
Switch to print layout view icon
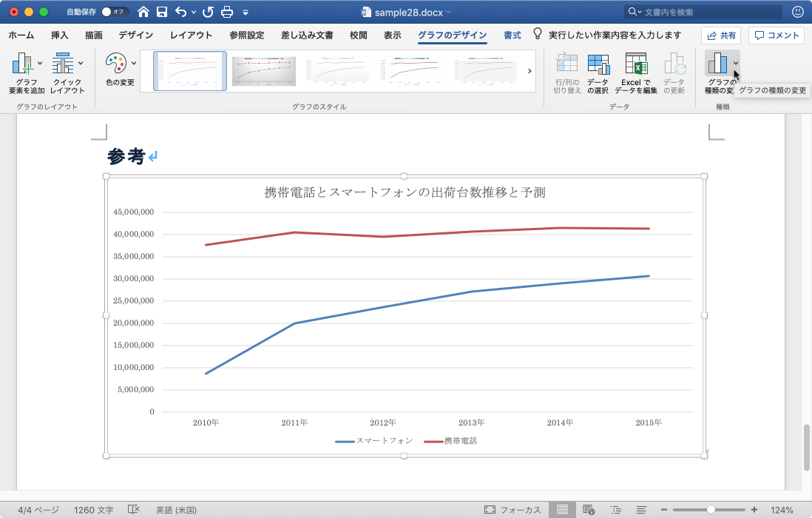tap(562, 510)
